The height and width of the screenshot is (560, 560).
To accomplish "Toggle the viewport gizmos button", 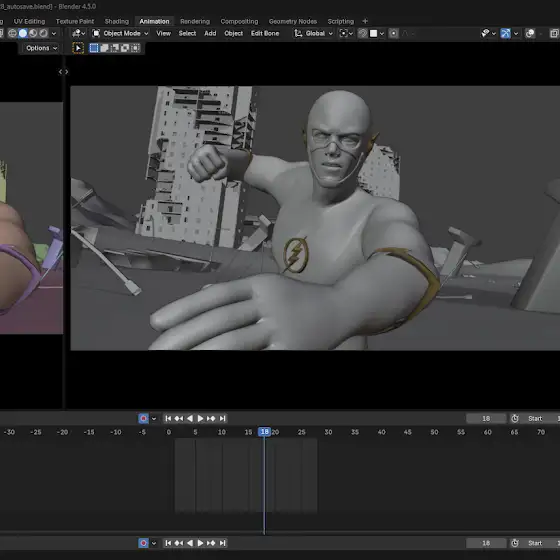I will (505, 33).
